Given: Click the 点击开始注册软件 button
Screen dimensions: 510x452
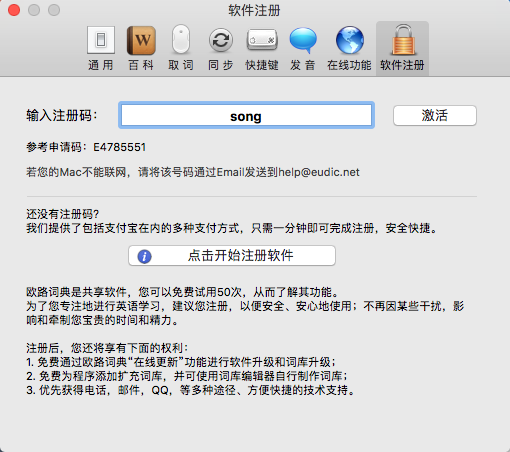Looking at the screenshot, I should pyautogui.click(x=232, y=256).
